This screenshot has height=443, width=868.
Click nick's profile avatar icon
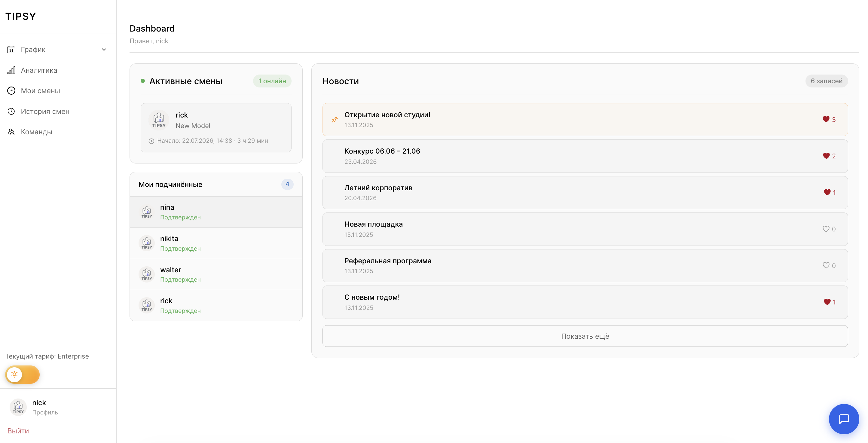point(18,407)
